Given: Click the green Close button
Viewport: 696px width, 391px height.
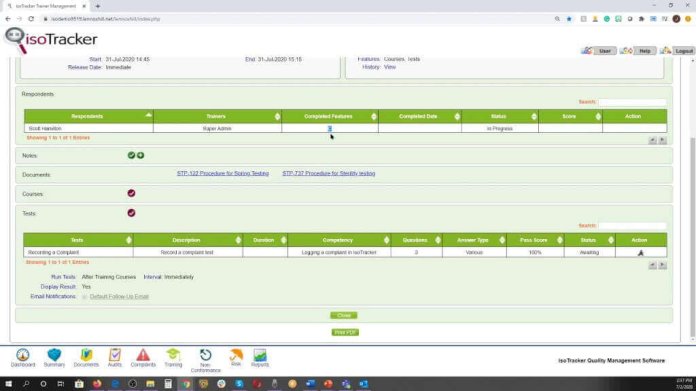Looking at the screenshot, I should point(344,316).
